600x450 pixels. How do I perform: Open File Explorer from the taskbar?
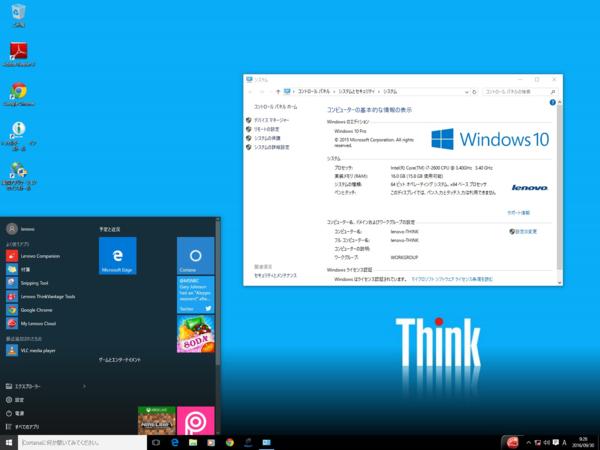193,443
